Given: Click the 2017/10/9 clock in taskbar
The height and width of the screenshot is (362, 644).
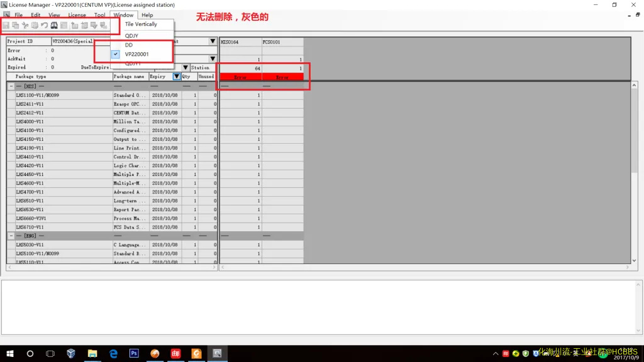Looking at the screenshot, I should coord(626,358).
